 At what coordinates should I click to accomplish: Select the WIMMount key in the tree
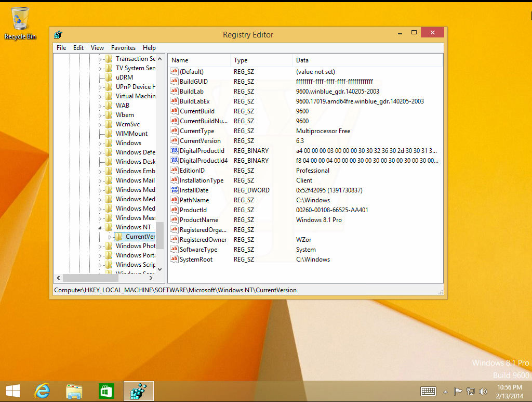131,134
